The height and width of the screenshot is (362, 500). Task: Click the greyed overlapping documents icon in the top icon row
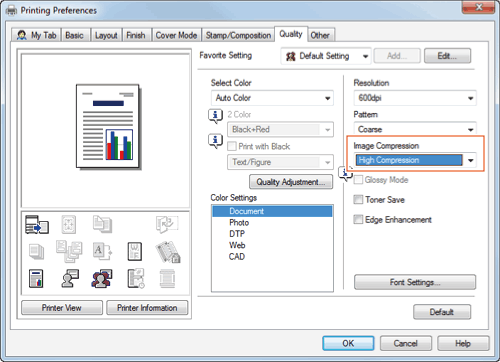pyautogui.click(x=102, y=224)
